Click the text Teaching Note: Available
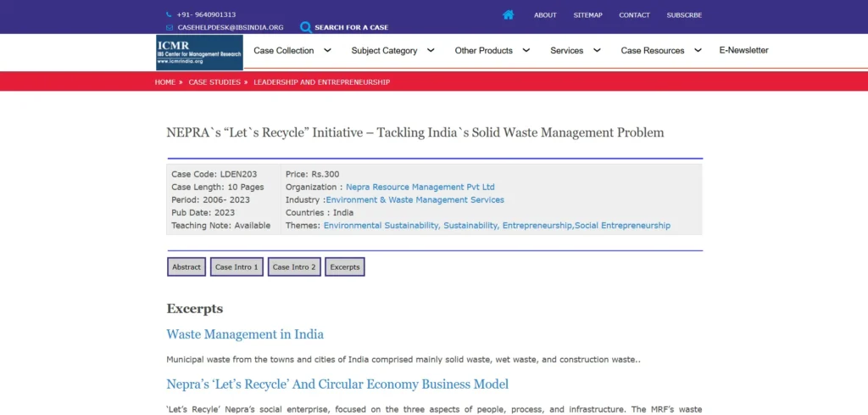 pyautogui.click(x=221, y=226)
